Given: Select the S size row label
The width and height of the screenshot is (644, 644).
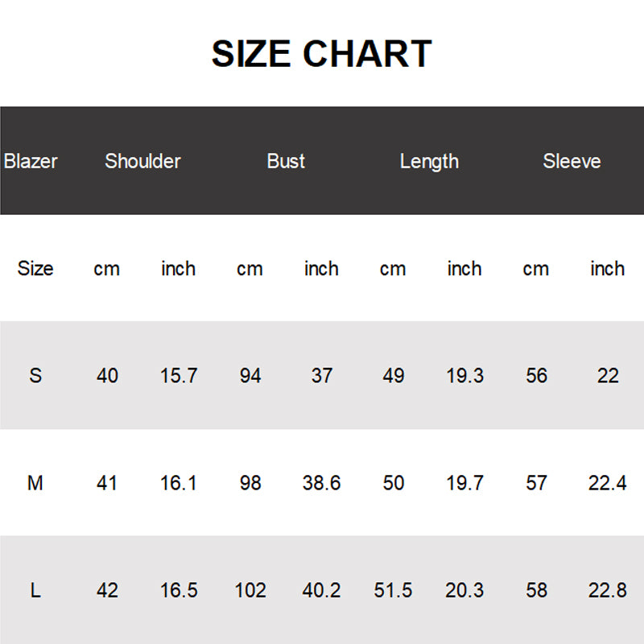Looking at the screenshot, I should [35, 375].
